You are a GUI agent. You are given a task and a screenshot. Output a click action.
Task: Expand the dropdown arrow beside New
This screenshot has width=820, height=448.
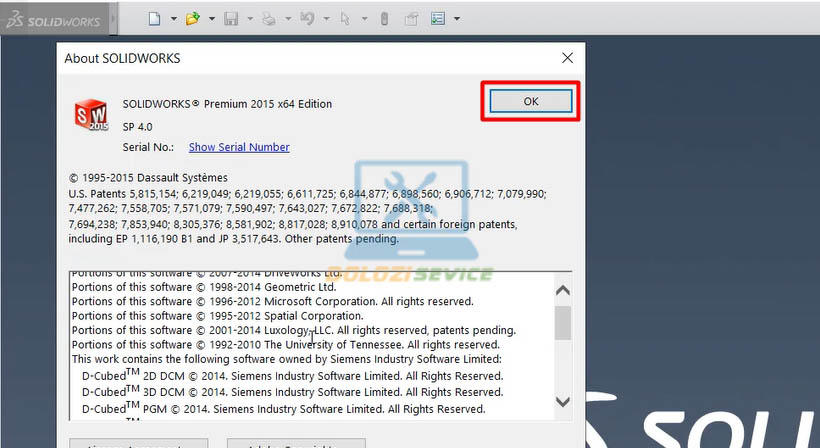(x=173, y=19)
